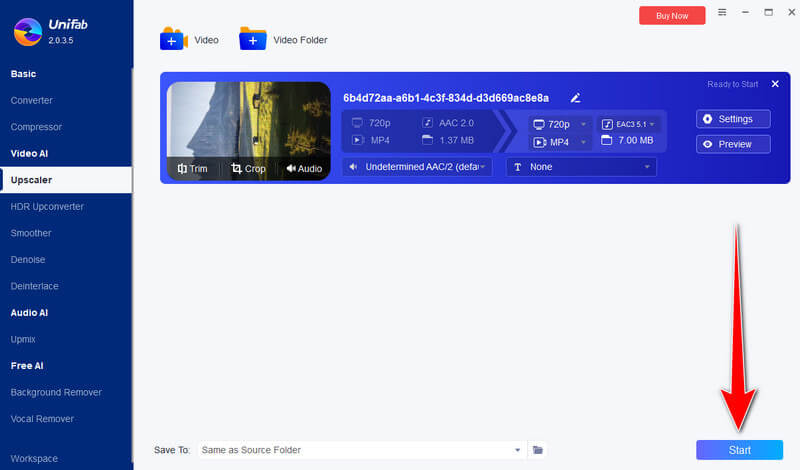This screenshot has width=800, height=470.
Task: Browse output folder with folder icon
Action: [538, 450]
